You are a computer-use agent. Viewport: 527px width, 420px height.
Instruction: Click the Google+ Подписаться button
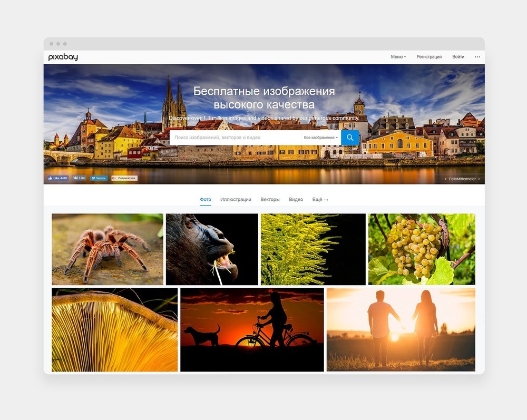124,178
